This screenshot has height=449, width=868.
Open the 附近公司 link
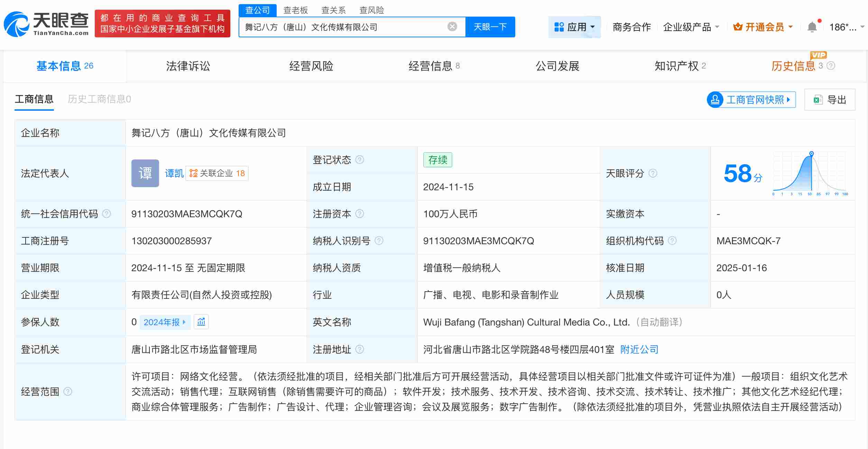coord(639,349)
